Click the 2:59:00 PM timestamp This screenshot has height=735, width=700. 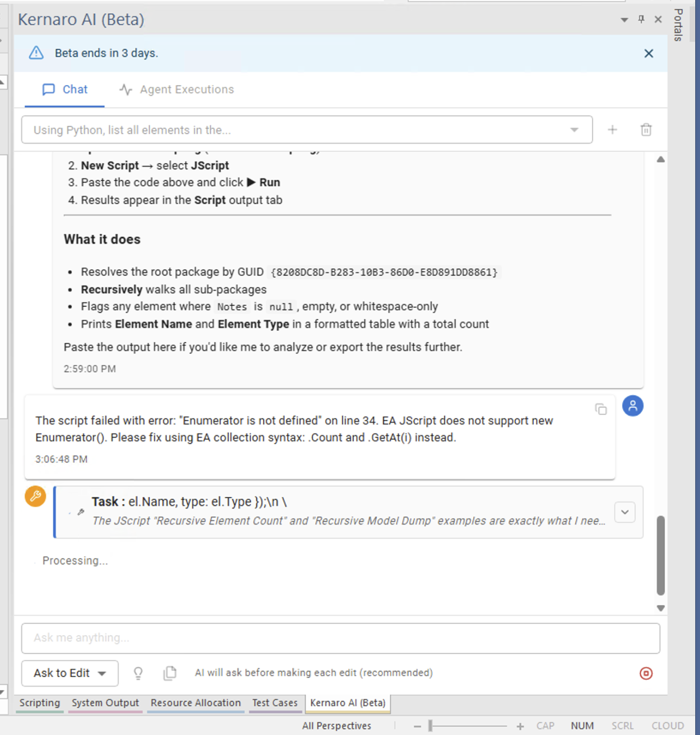[90, 369]
